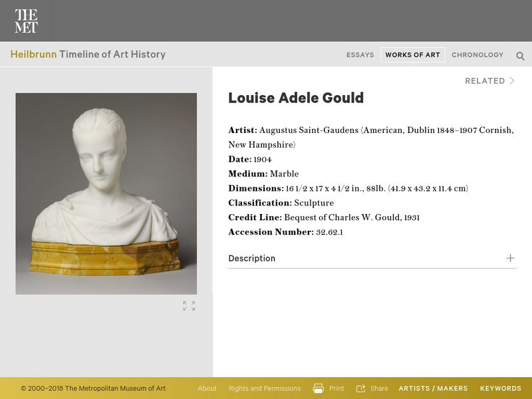Click the Louise Adele Gould title

296,98
